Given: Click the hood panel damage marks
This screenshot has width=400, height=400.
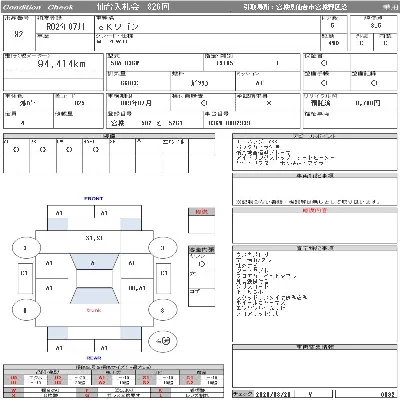Looking at the screenshot, I should (94, 238).
